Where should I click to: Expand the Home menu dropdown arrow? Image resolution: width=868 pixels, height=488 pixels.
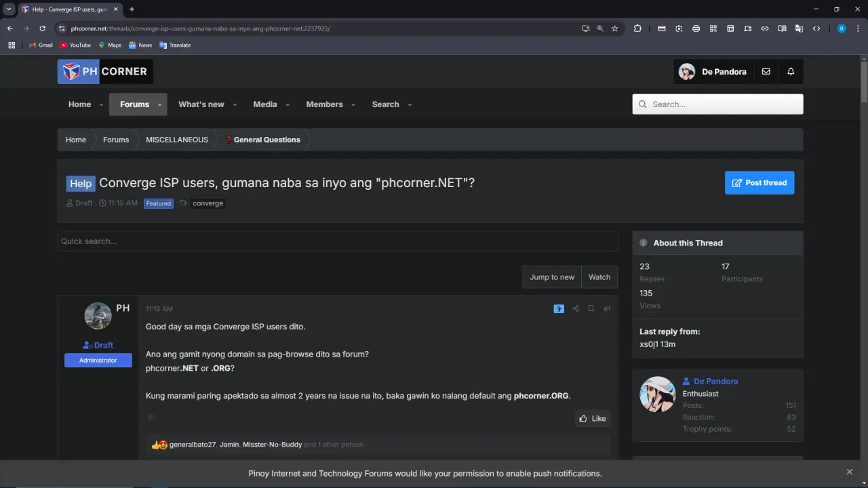click(102, 105)
